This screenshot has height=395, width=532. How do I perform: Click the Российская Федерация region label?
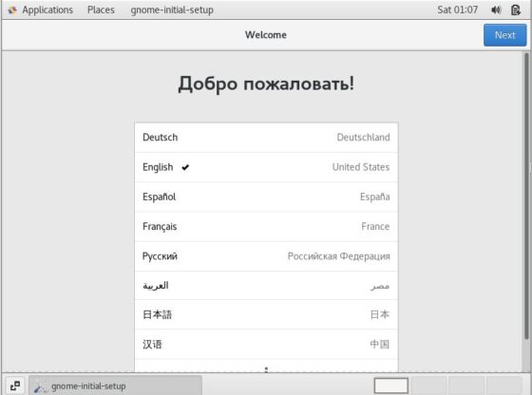(x=338, y=256)
